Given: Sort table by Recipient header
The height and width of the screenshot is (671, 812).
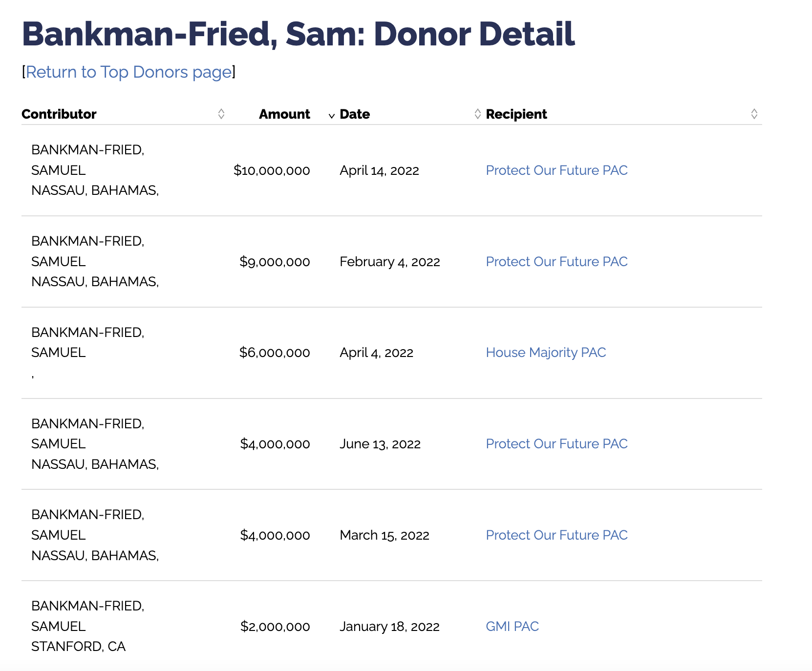Looking at the screenshot, I should 516,114.
